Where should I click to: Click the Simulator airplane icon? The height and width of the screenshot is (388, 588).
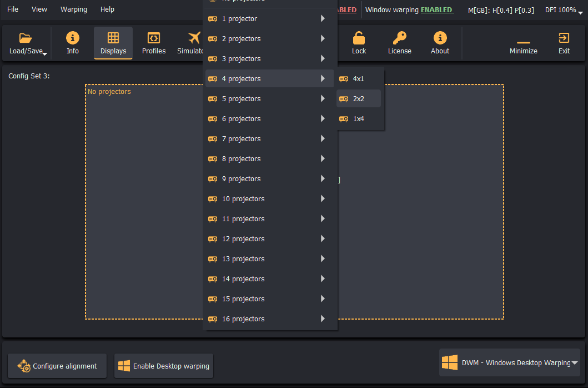(x=194, y=38)
